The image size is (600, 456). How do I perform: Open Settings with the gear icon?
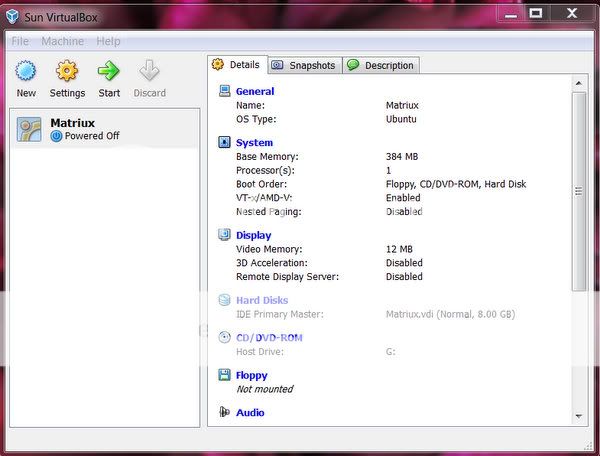coord(67,71)
